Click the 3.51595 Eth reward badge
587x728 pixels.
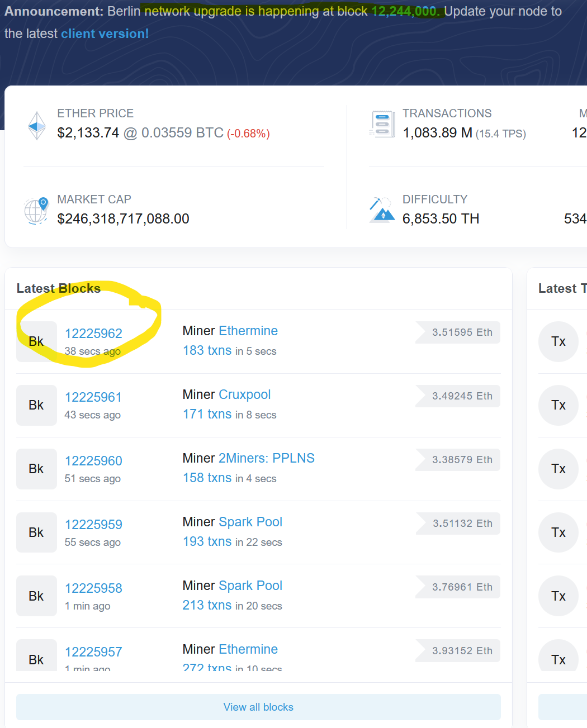point(458,332)
